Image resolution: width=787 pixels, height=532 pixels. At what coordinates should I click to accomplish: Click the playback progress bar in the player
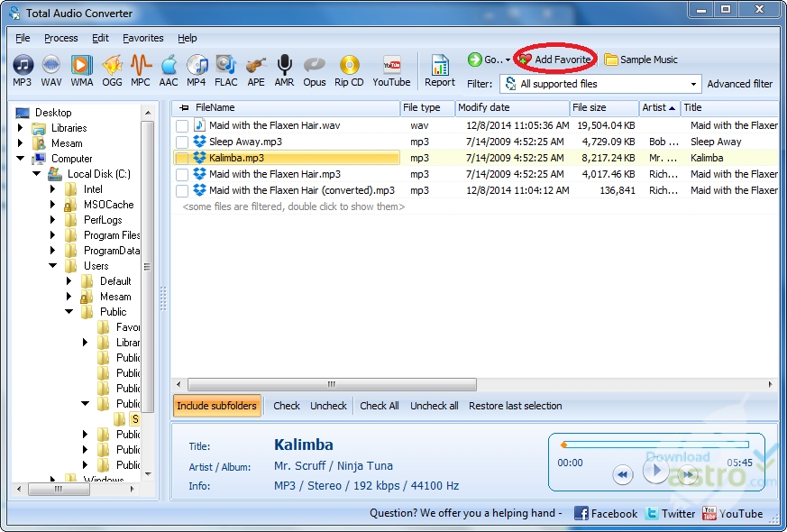[655, 445]
